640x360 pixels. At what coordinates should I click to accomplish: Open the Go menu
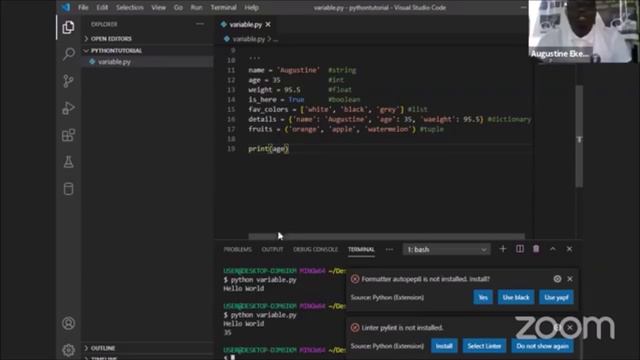tap(178, 7)
